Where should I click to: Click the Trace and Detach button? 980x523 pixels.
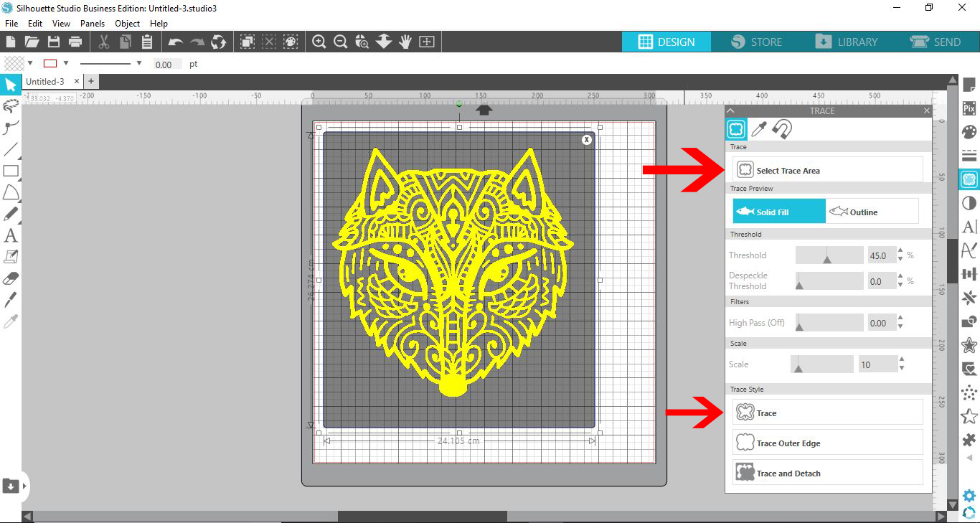828,473
